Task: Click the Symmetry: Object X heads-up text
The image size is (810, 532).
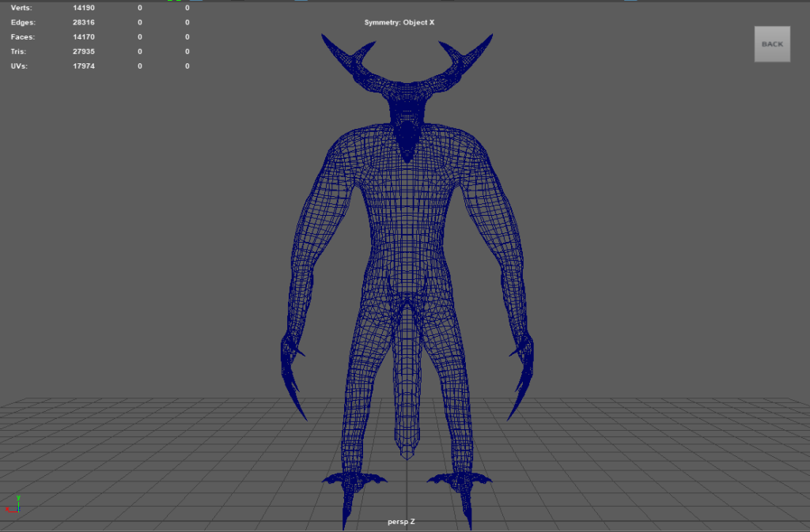Action: coord(399,22)
